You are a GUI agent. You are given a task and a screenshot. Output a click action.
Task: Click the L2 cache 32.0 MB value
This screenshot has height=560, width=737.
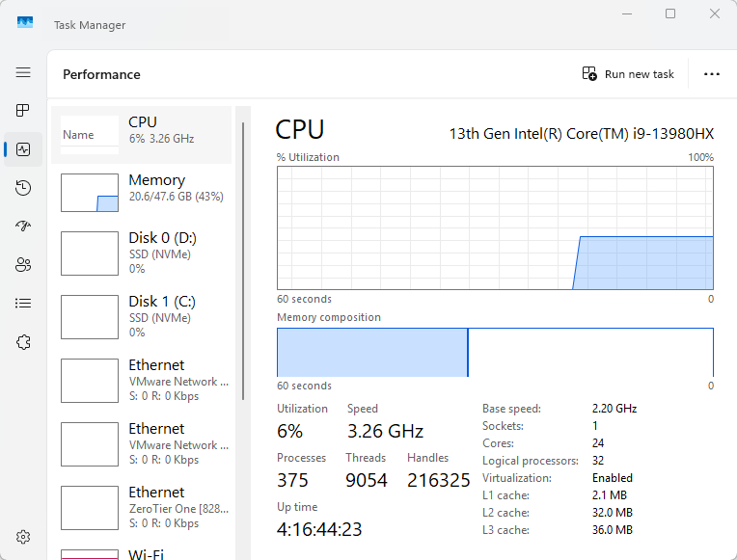point(613,513)
